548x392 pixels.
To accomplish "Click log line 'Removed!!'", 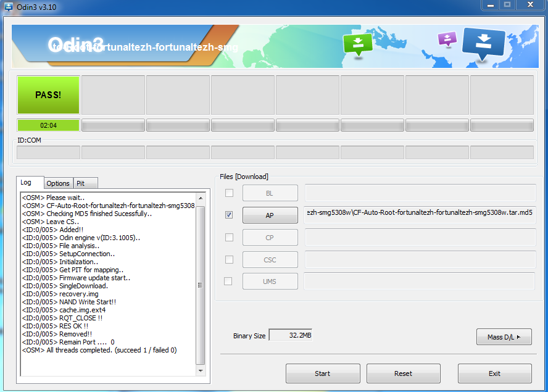I will click(57, 334).
